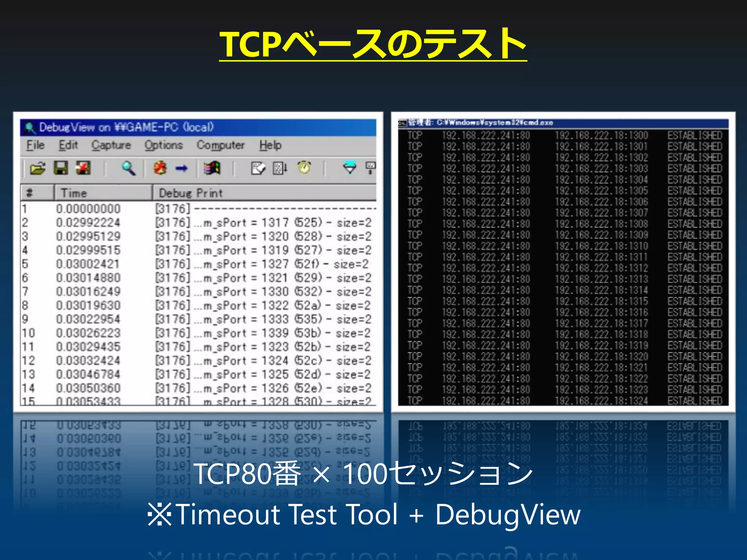
Task: Click the 'Time' column header
Action: 103,192
